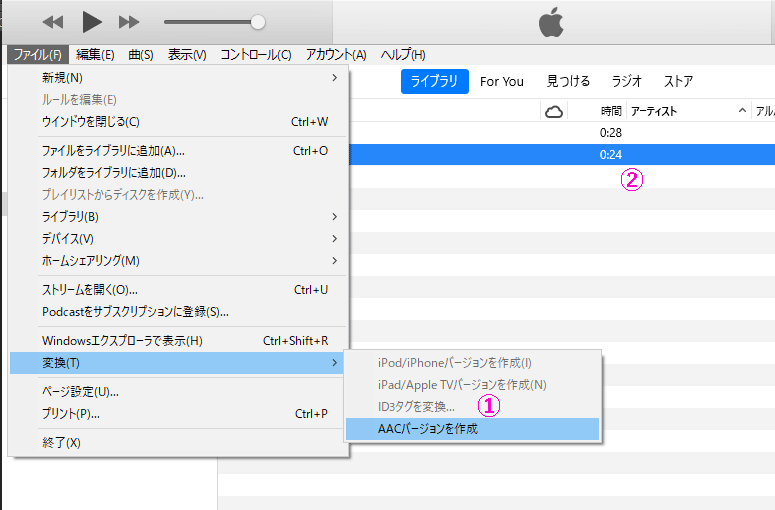
Task: Select the song row with 0:28
Action: tap(562, 132)
